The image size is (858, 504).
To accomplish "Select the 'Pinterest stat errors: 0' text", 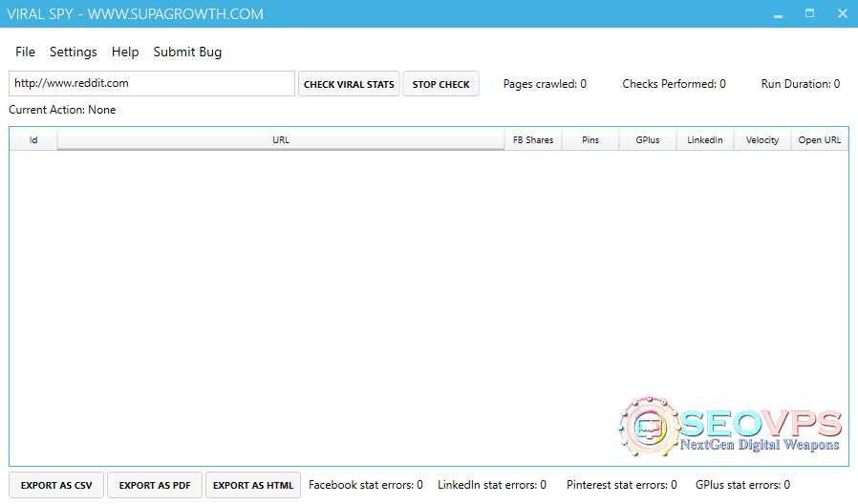I will pyautogui.click(x=622, y=485).
